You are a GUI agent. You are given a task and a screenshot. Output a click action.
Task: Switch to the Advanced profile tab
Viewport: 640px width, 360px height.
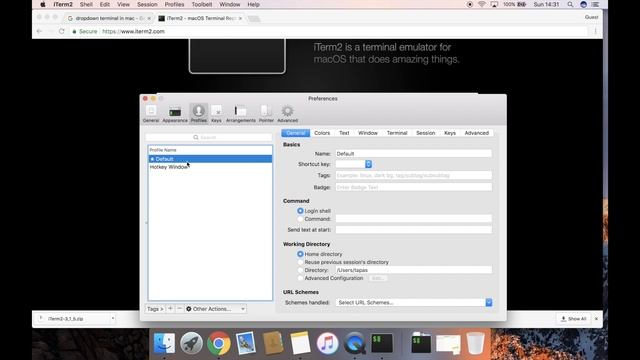[476, 133]
